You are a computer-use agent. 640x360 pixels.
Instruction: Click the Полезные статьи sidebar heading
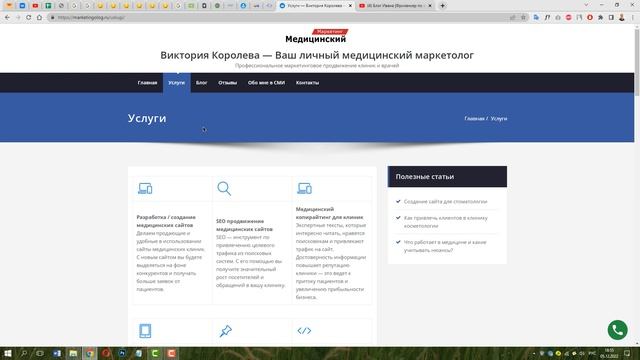[425, 177]
